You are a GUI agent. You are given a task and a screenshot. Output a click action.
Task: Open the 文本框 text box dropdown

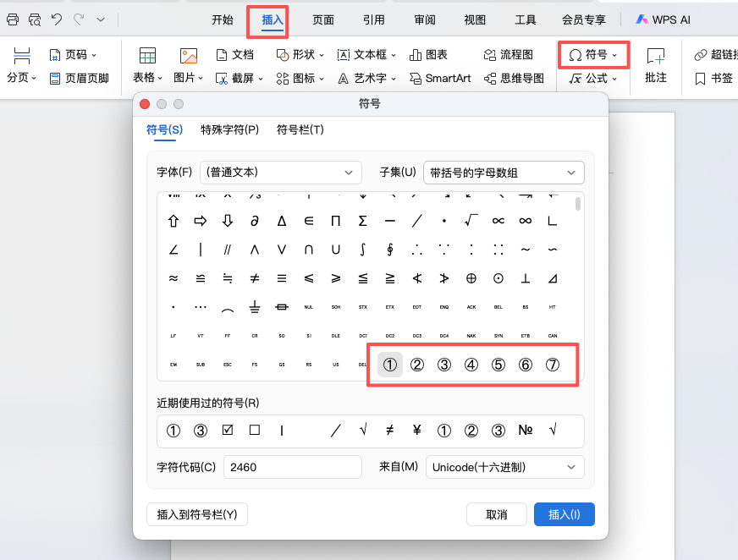point(366,55)
